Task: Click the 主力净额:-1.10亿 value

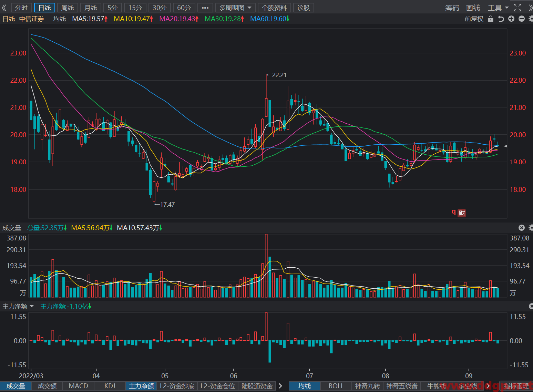Action: click(66, 306)
